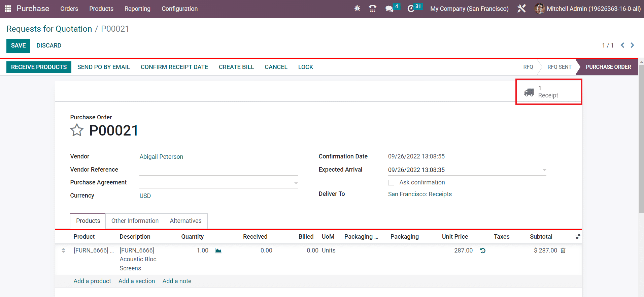Viewport: 644px width, 297px height.
Task: Open the activities clock icon
Action: pyautogui.click(x=411, y=9)
